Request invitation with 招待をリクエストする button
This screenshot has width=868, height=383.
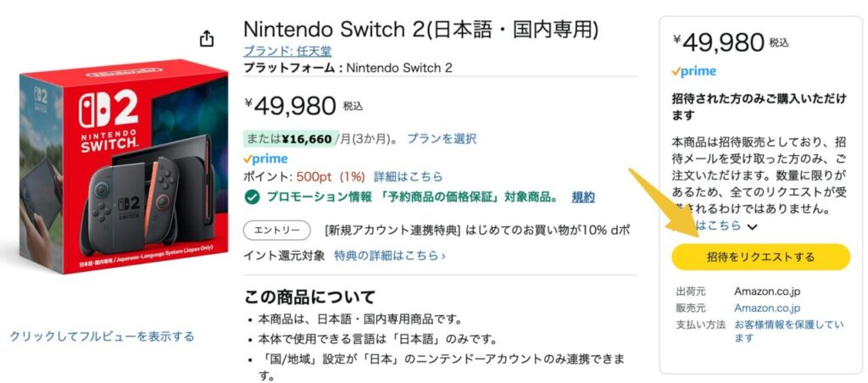click(760, 257)
